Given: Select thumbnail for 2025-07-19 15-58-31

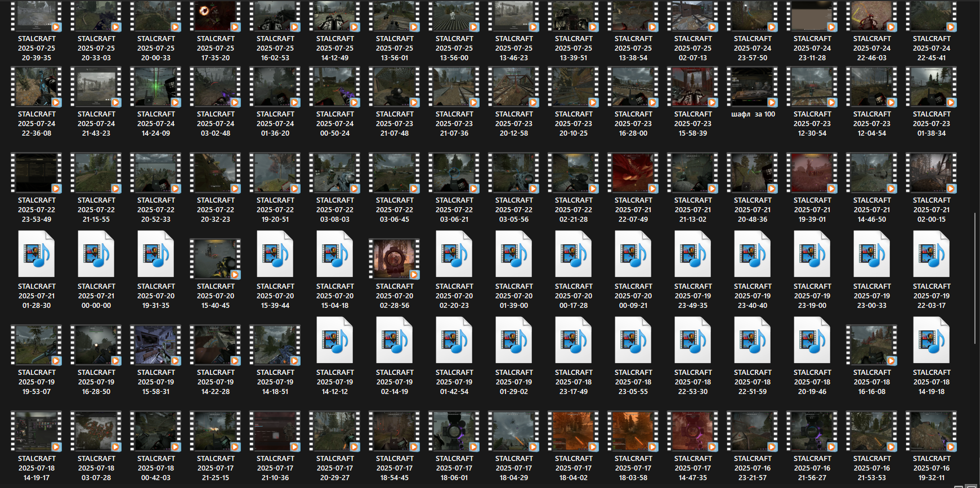Looking at the screenshot, I should coord(156,345).
